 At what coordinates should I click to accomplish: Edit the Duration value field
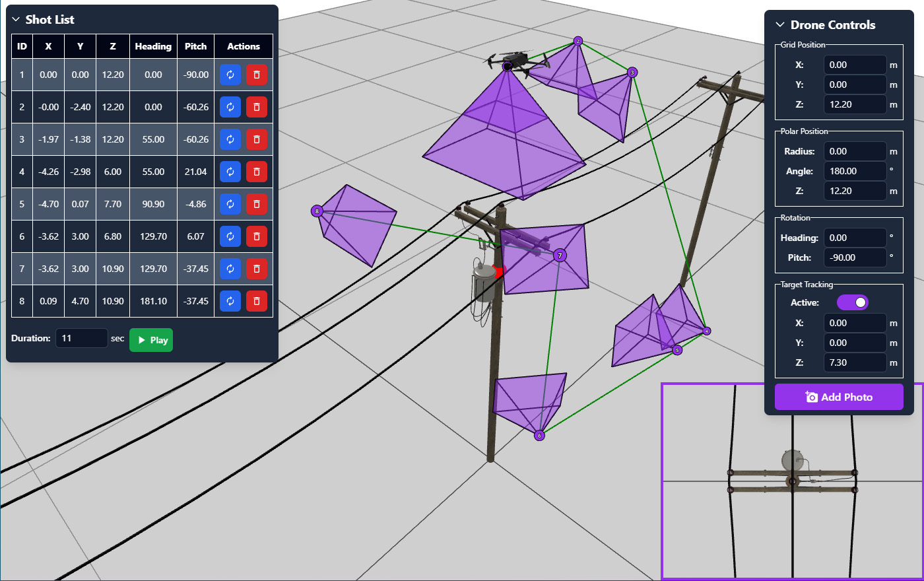81,337
